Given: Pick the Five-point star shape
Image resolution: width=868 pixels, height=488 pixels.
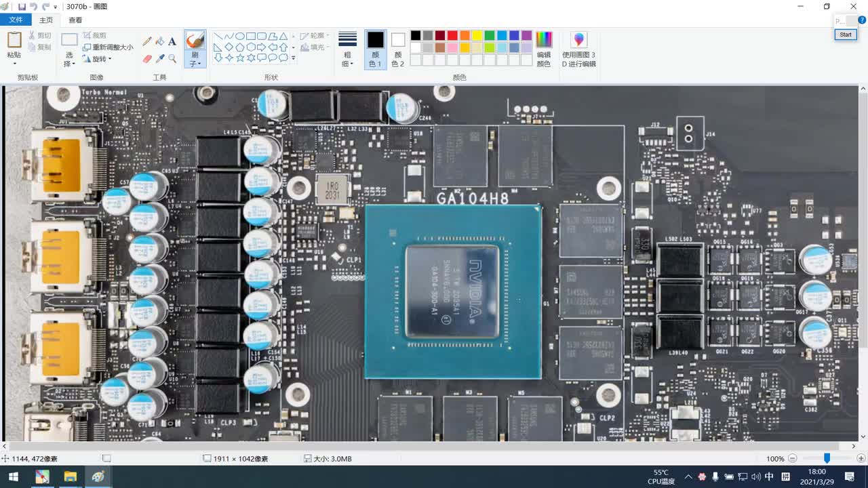Looking at the screenshot, I should pyautogui.click(x=240, y=58).
